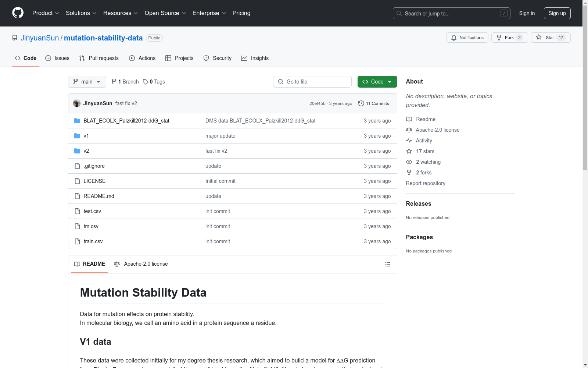Click the scale icon beside Apache-2.0 license
This screenshot has height=368, width=588.
point(409,130)
